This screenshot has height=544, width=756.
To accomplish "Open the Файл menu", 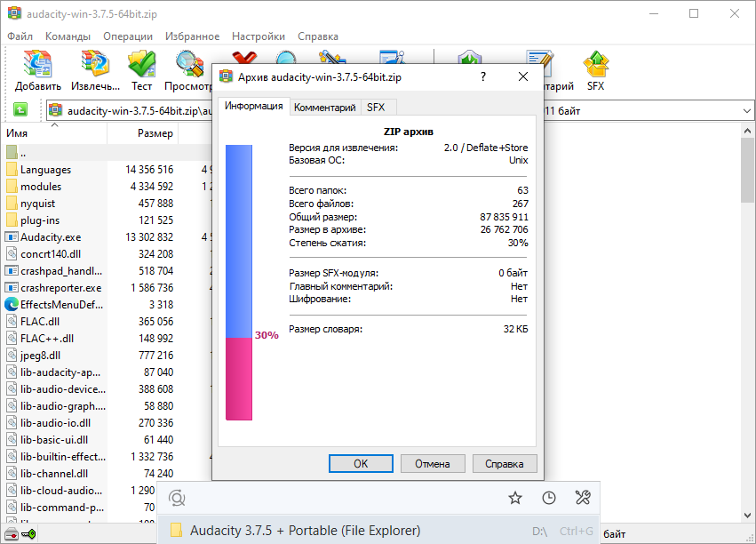I will (x=20, y=36).
